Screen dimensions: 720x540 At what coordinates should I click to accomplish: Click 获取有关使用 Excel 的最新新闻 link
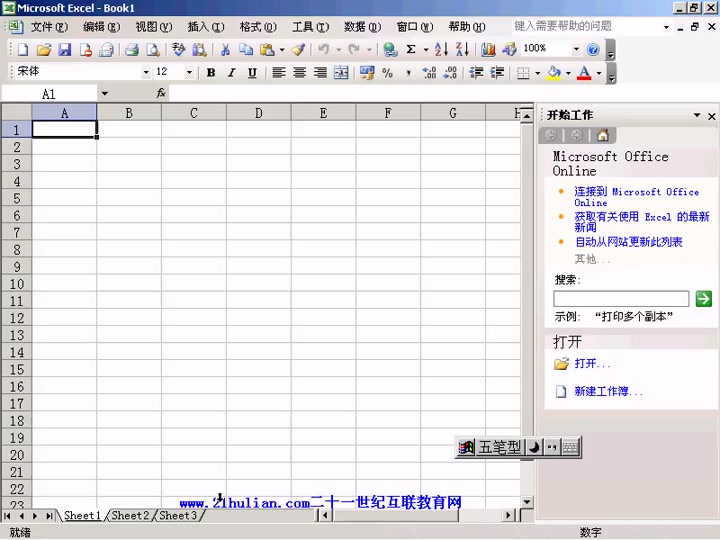[x=641, y=221]
